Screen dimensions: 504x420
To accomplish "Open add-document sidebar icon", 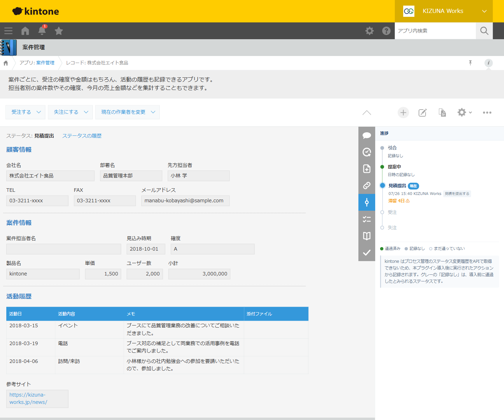I will [367, 169].
